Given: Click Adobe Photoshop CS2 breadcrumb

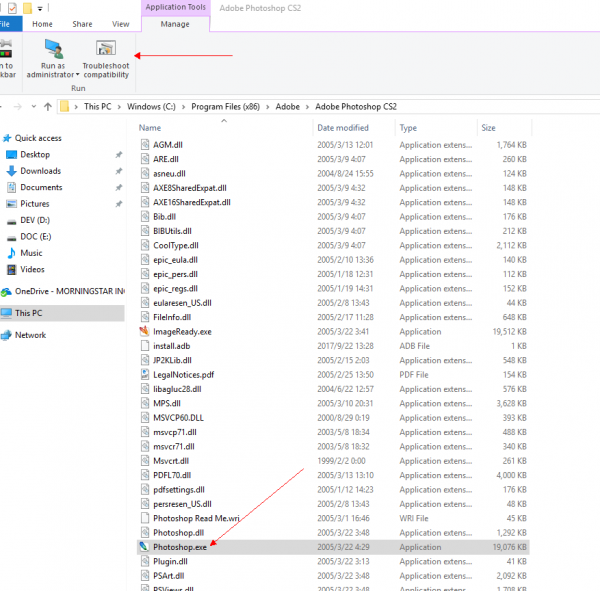Looking at the screenshot, I should (355, 106).
